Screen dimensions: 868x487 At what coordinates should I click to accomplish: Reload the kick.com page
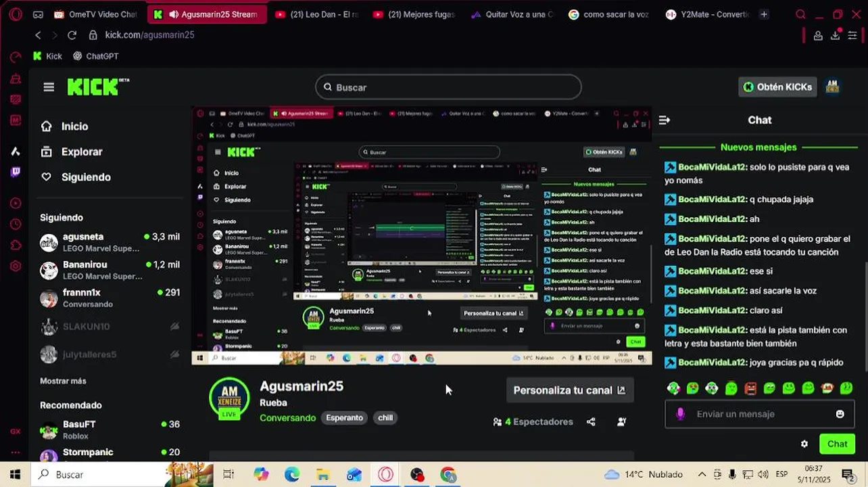pyautogui.click(x=72, y=35)
